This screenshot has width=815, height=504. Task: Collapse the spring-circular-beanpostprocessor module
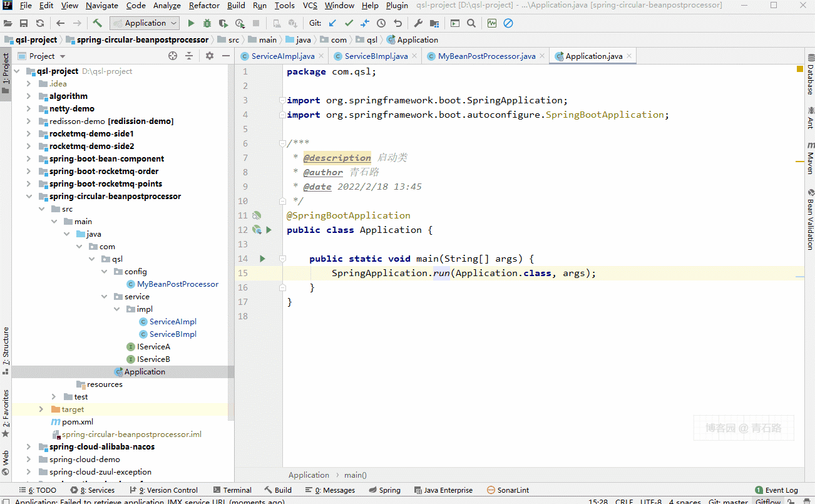click(29, 197)
